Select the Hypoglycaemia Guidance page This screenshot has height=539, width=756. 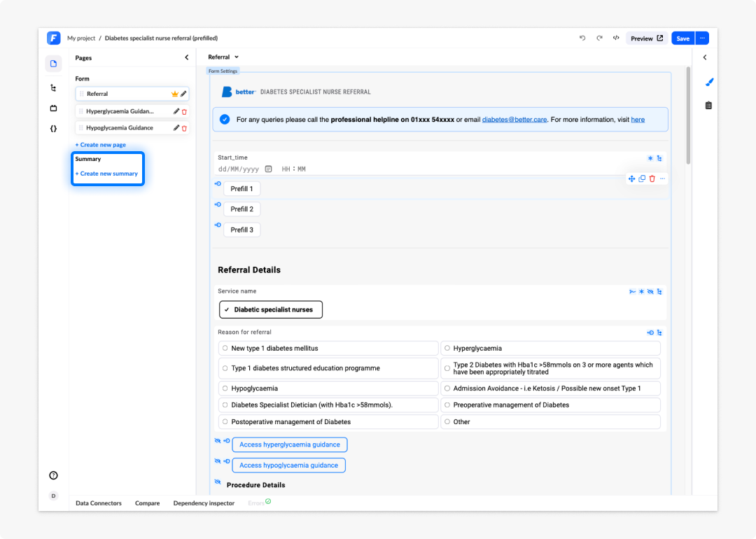pos(132,128)
